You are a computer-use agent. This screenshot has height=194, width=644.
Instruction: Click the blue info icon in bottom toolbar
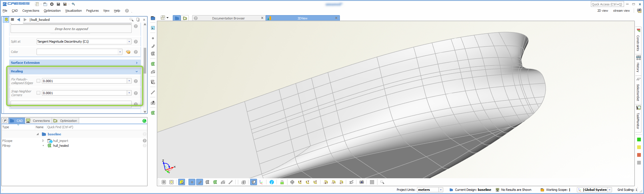(272, 182)
